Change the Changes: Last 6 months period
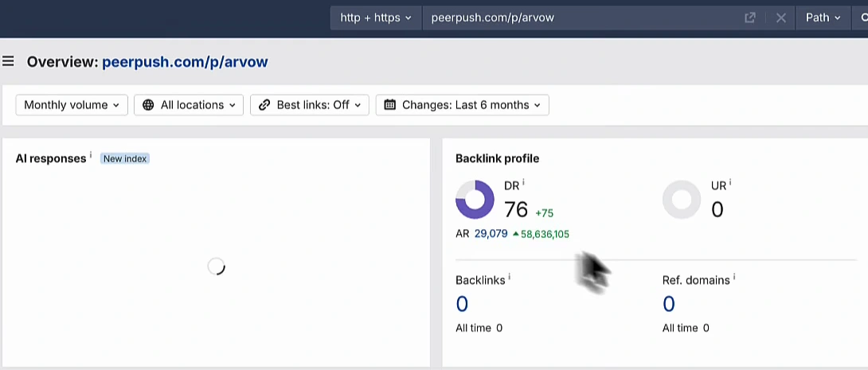This screenshot has height=370, width=868. coord(462,105)
